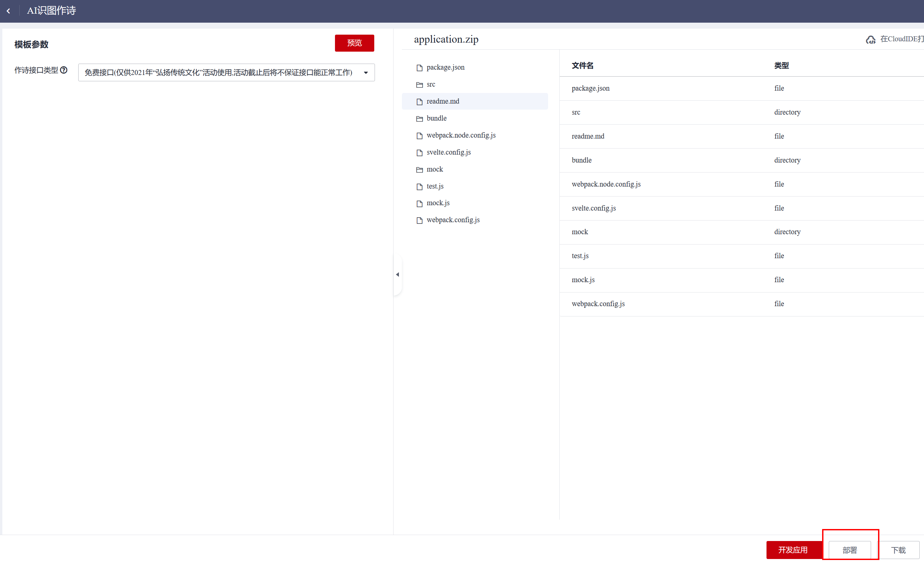The image size is (924, 563).
Task: Click the red 预览 button
Action: pos(354,43)
